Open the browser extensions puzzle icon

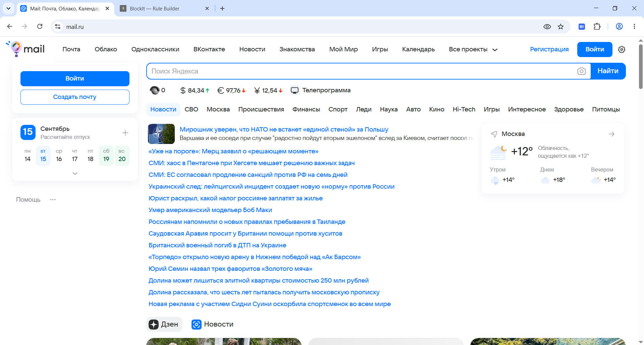[597, 27]
